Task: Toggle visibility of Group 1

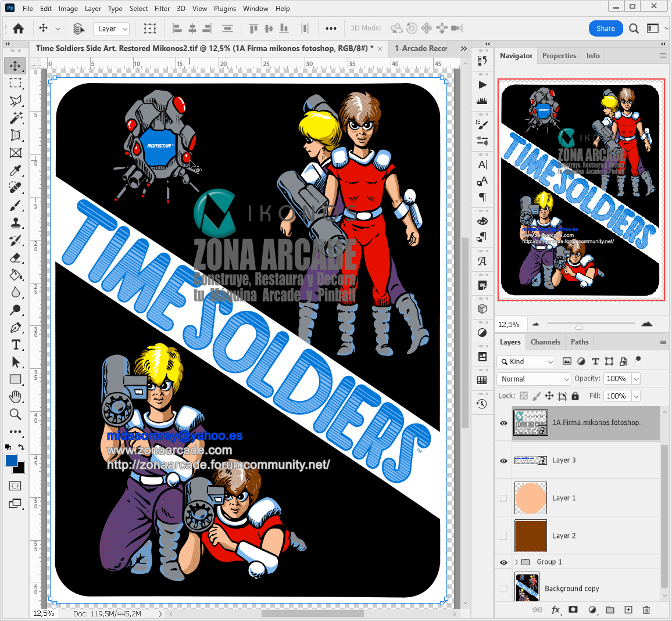Action: (x=503, y=562)
